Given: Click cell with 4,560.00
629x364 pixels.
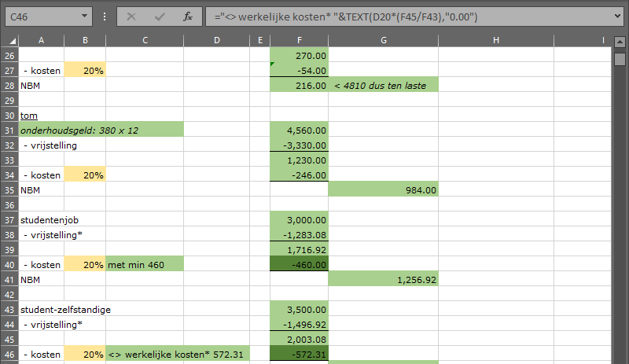Looking at the screenshot, I should pyautogui.click(x=300, y=131).
